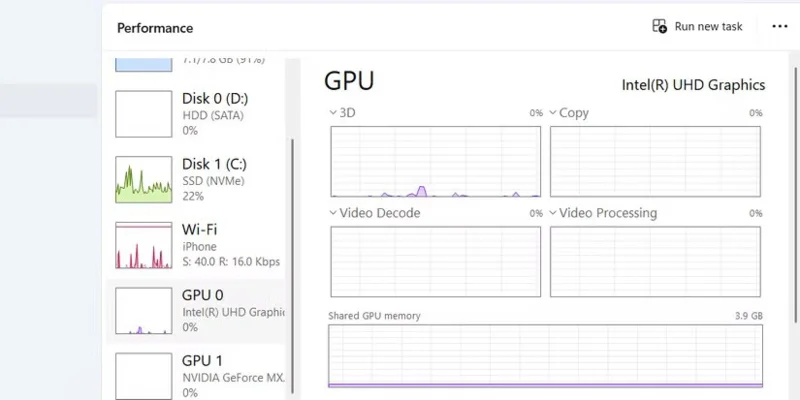Select the Disk 1 (C:) graph thumbnail
The width and height of the screenshot is (800, 400).
[144, 179]
